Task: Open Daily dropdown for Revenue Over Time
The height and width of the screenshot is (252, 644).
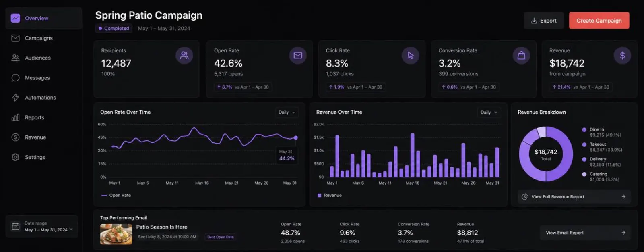Action: [489, 112]
